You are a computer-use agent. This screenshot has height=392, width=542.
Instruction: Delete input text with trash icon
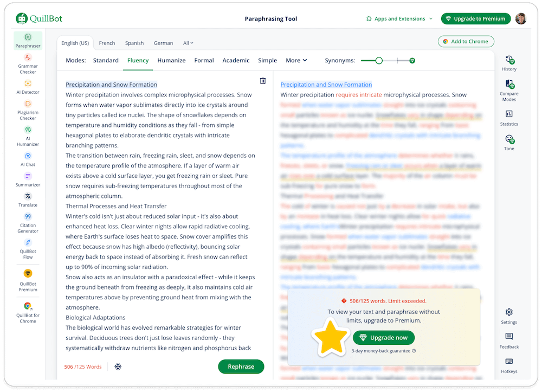click(263, 81)
